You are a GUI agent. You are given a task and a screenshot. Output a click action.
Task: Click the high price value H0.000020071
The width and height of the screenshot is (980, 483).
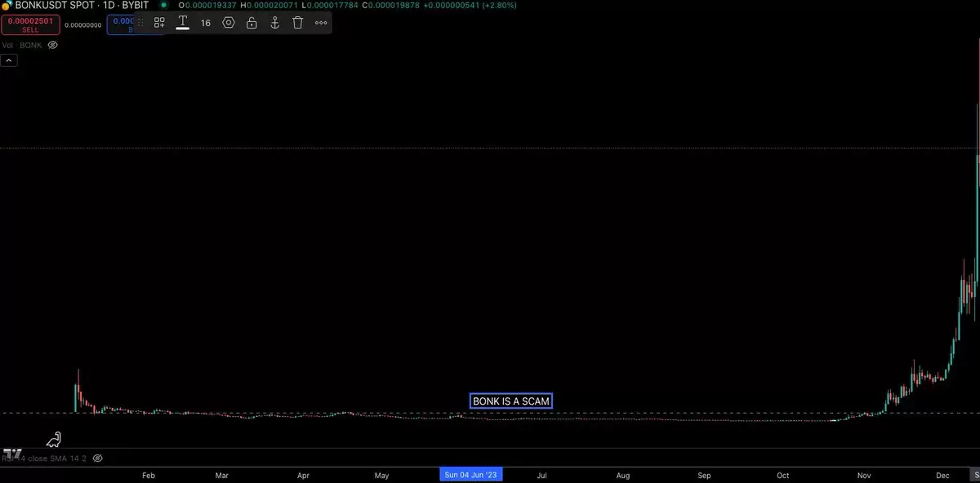(269, 5)
